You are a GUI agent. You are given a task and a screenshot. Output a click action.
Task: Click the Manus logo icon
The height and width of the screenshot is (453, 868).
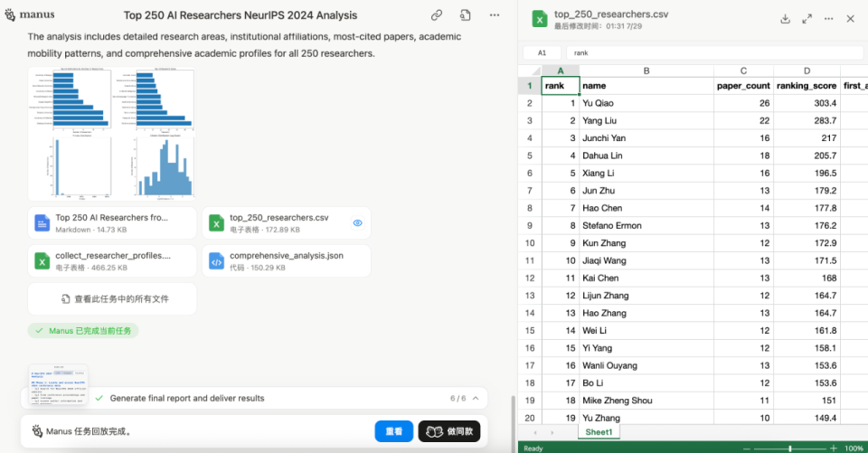tap(10, 14)
